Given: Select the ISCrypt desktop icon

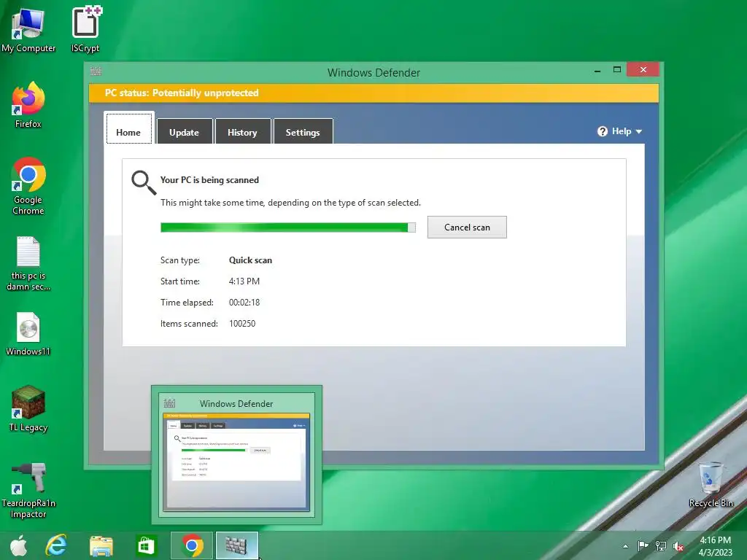Looking at the screenshot, I should [x=86, y=29].
